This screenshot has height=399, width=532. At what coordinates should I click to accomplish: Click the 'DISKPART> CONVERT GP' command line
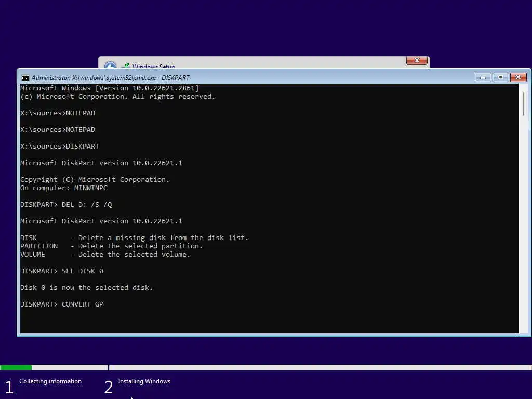tap(62, 304)
